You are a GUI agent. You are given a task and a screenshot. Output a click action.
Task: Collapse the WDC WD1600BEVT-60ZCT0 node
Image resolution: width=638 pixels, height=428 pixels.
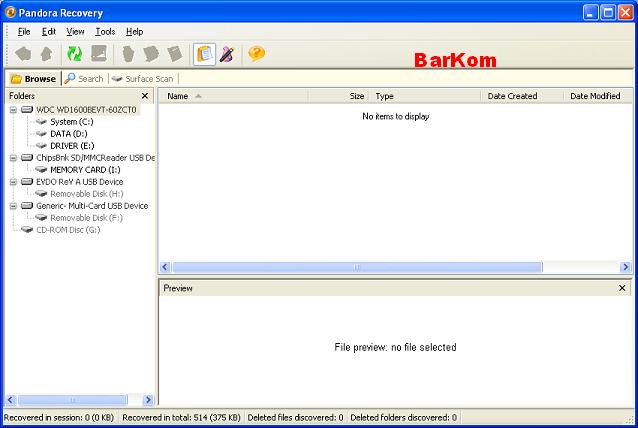(x=13, y=110)
